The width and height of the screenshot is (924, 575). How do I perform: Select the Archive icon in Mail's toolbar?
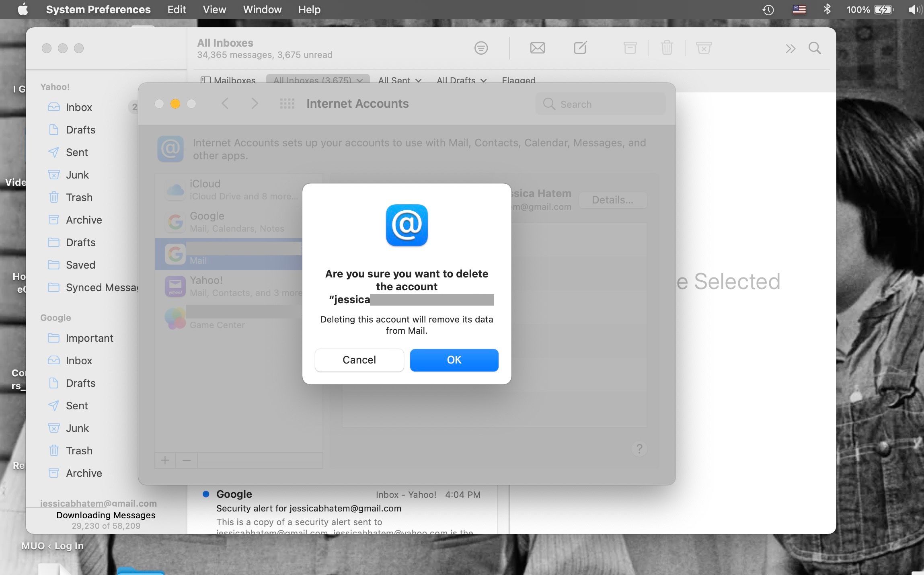click(x=630, y=48)
